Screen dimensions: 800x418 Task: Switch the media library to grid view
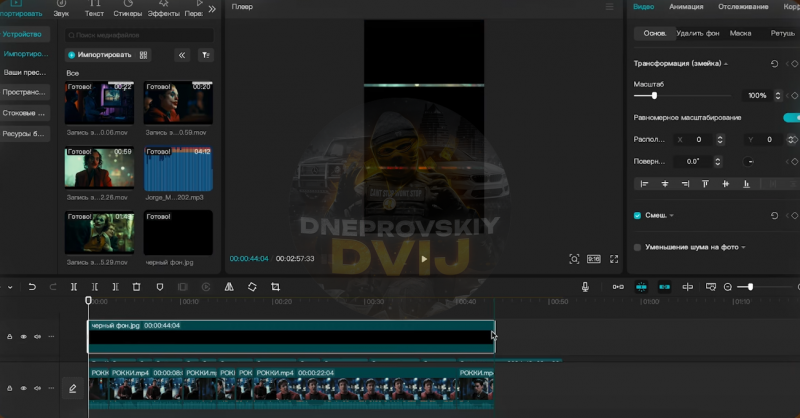click(143, 55)
